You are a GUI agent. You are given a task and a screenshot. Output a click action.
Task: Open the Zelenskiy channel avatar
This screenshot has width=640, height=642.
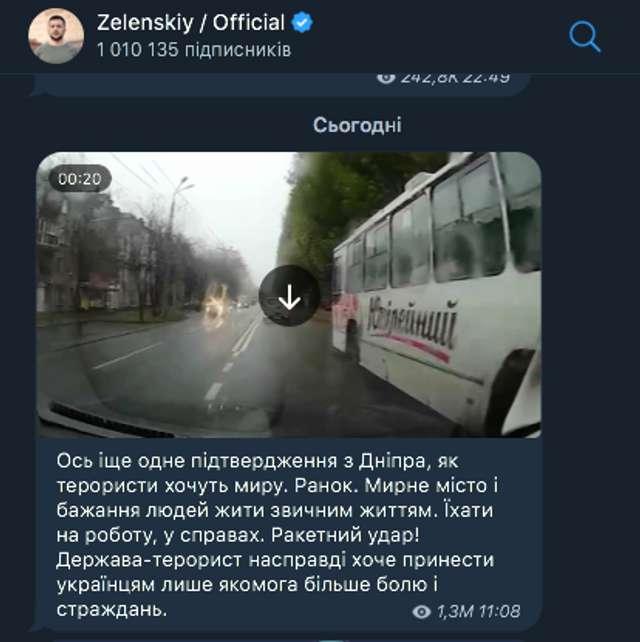[56, 36]
